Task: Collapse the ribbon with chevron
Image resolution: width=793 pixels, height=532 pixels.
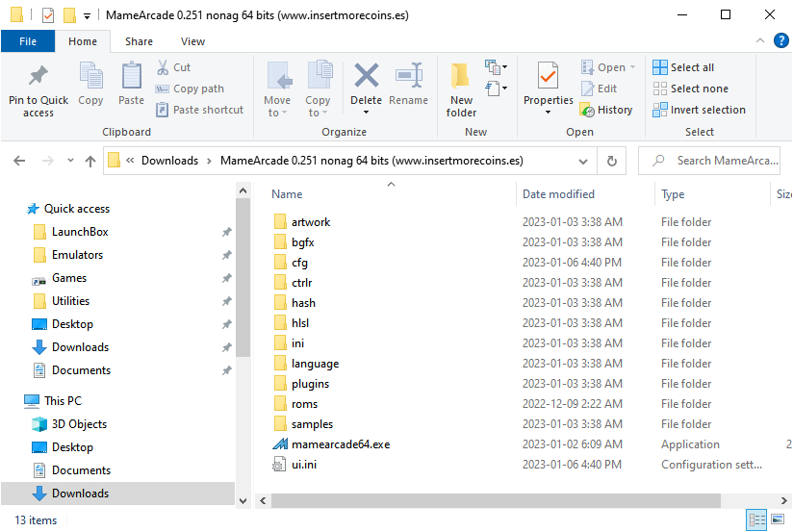Action: (x=760, y=40)
